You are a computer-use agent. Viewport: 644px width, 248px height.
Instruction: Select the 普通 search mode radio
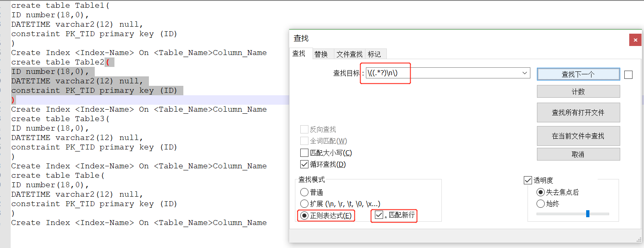pos(304,192)
